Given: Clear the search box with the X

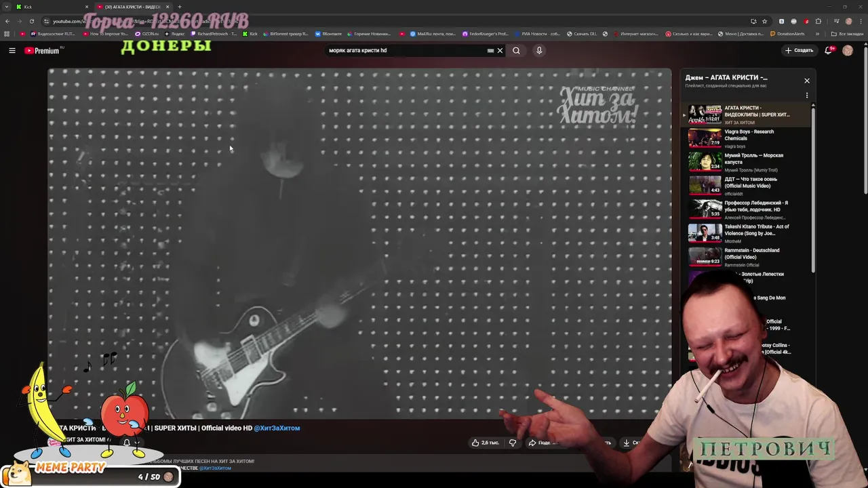Looking at the screenshot, I should (500, 50).
